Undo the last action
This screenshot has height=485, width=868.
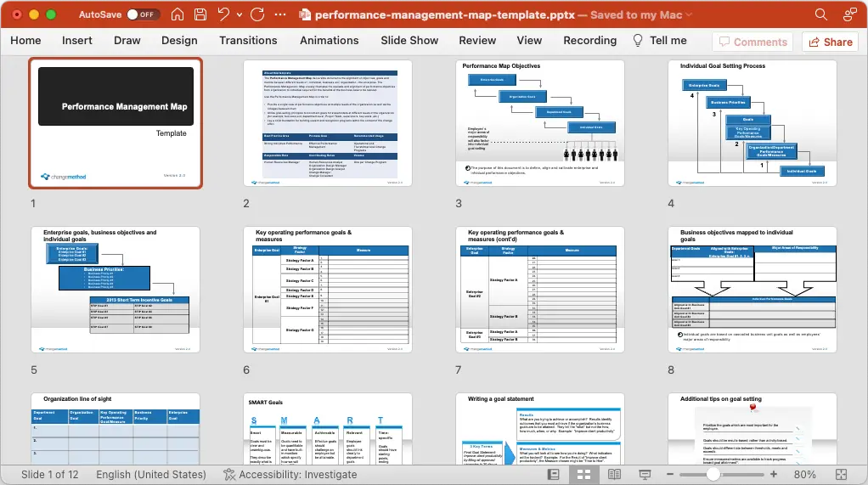pos(223,14)
